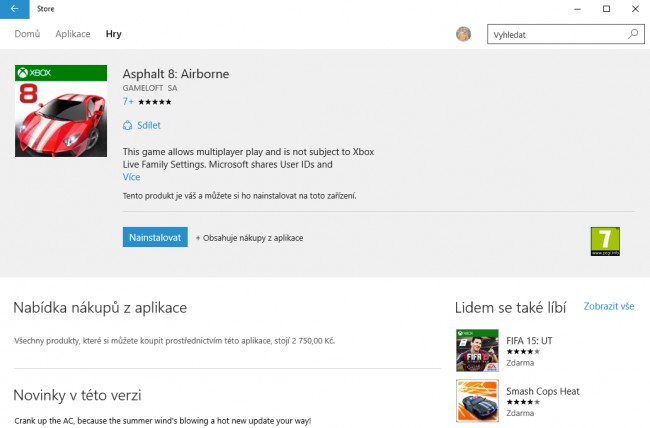Click the in-app purchase price text 2 750,00 Kč

click(x=313, y=341)
